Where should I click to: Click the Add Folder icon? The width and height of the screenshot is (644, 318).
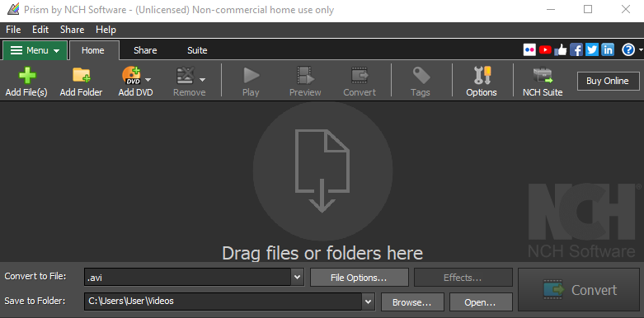click(82, 76)
